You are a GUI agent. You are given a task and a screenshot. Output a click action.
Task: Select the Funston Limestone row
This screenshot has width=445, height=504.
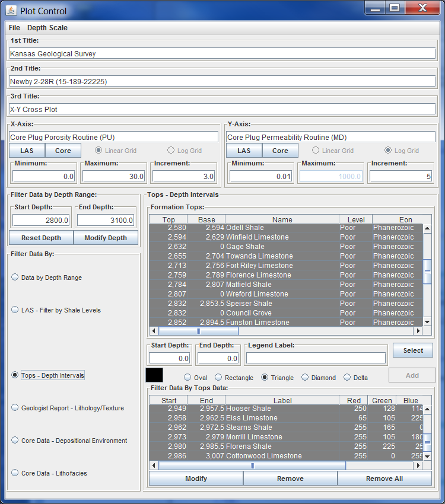coord(286,322)
